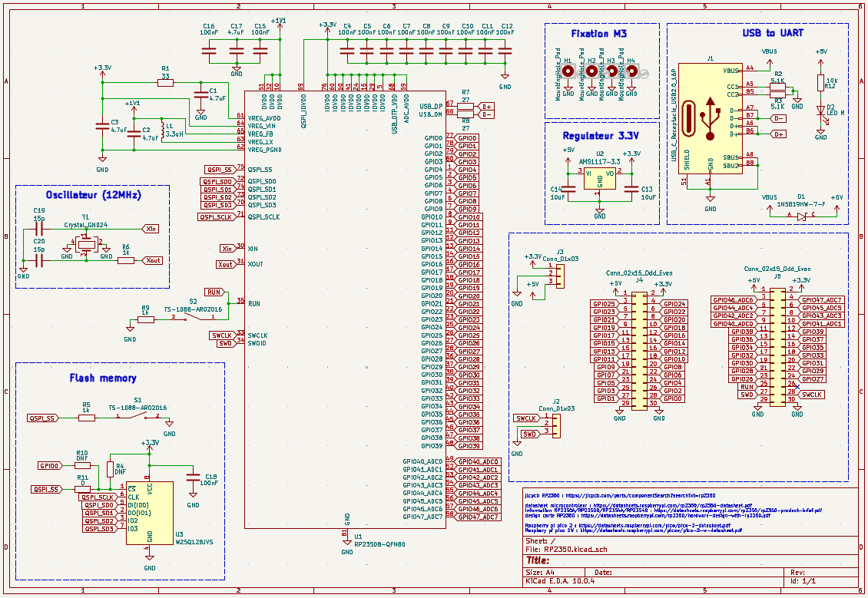Select capacitor C3 4.7uF
This screenshot has width=868, height=598.
102,126
